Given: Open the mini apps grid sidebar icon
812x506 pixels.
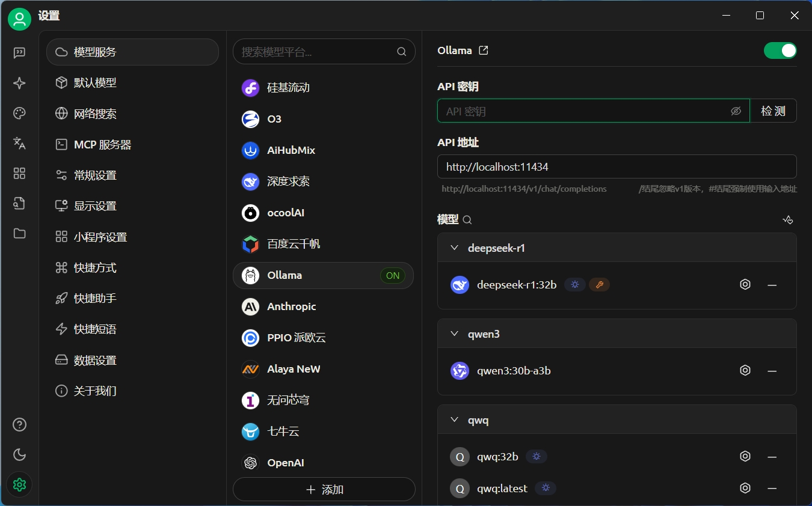Looking at the screenshot, I should [x=19, y=173].
